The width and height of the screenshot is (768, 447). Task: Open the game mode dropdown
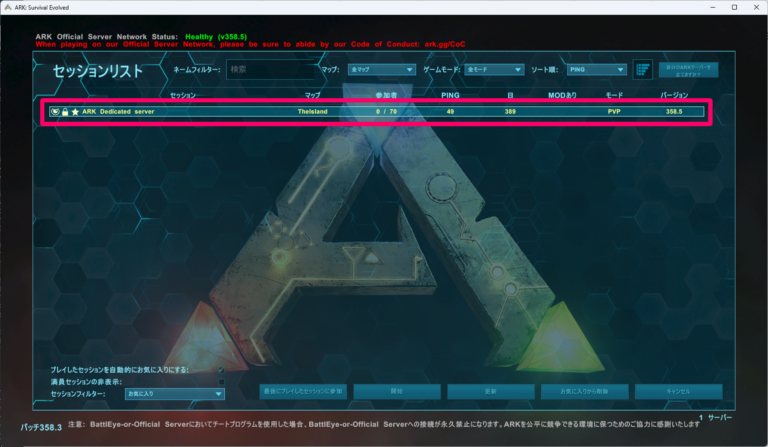494,70
